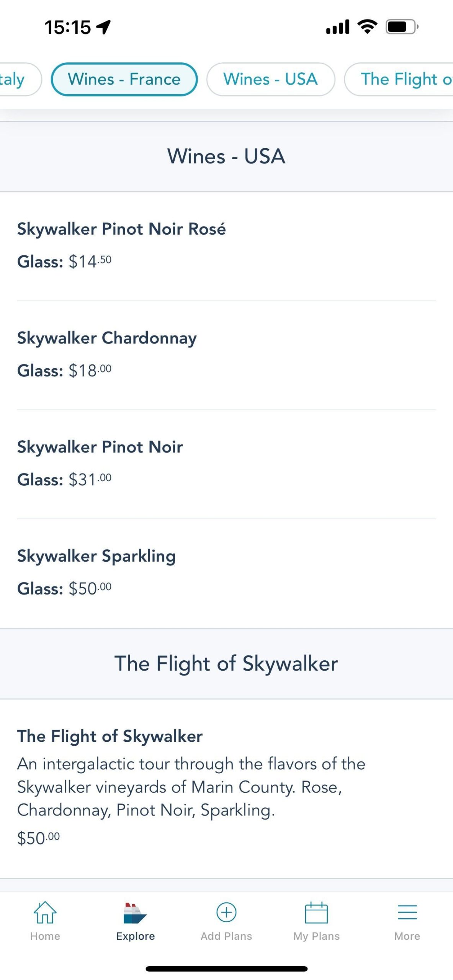
Task: Open the My Plans calendar icon
Action: tap(316, 913)
